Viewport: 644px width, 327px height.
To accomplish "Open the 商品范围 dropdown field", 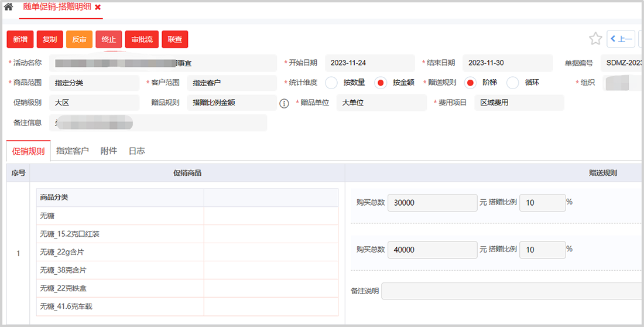I will click(94, 83).
